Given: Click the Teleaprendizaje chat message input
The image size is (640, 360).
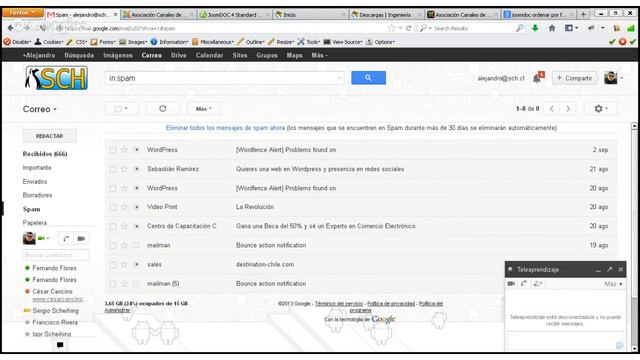Looking at the screenshot, I should [565, 341].
